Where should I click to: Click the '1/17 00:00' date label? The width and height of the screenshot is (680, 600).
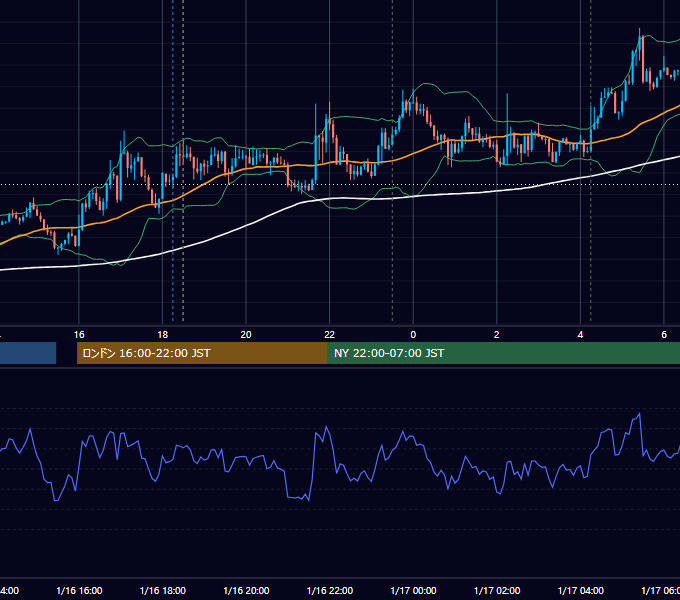click(x=413, y=590)
